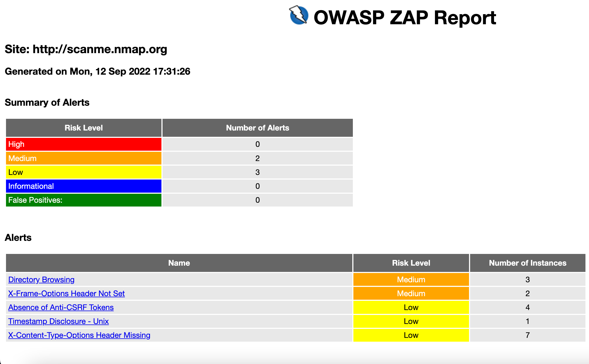Screen dimensions: 589x364
Task: Open X-Content-Type-Options Header Missing link
Action: 79,335
